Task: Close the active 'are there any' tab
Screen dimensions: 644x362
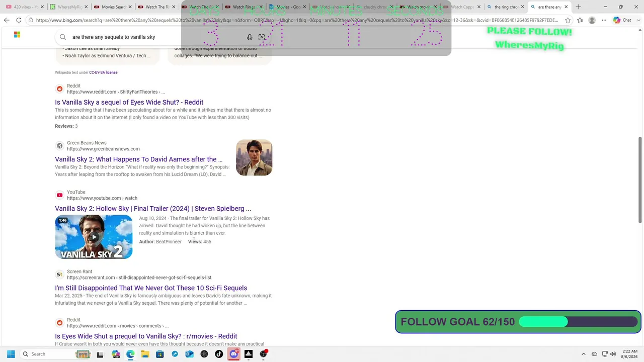Action: point(566,7)
